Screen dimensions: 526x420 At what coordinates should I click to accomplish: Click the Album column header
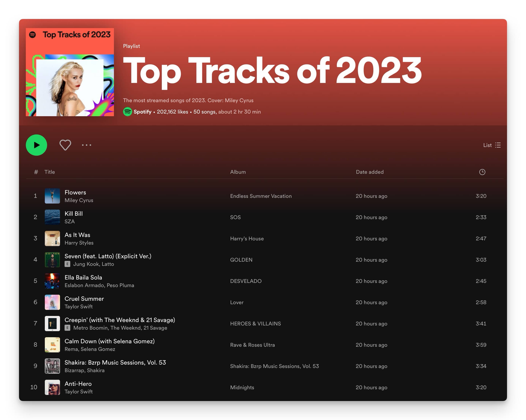point(238,172)
